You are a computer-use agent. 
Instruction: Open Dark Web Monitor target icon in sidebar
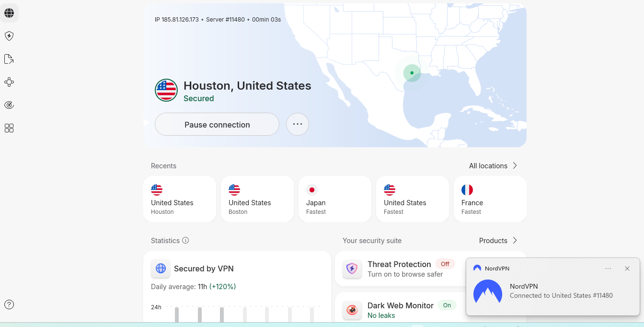[9, 105]
